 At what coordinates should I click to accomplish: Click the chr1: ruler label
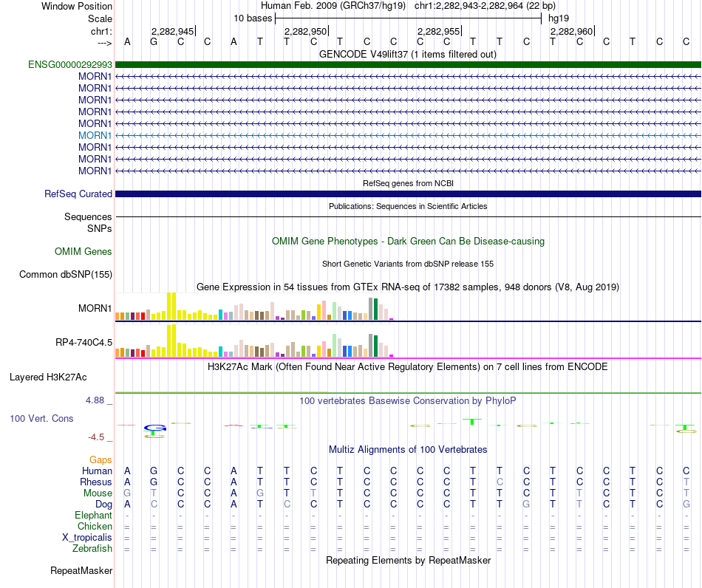coord(102,31)
